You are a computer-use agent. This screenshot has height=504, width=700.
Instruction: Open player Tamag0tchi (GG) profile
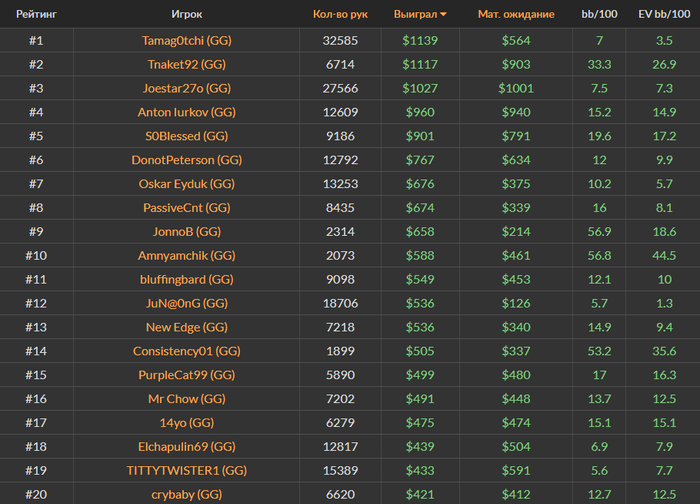click(x=186, y=41)
